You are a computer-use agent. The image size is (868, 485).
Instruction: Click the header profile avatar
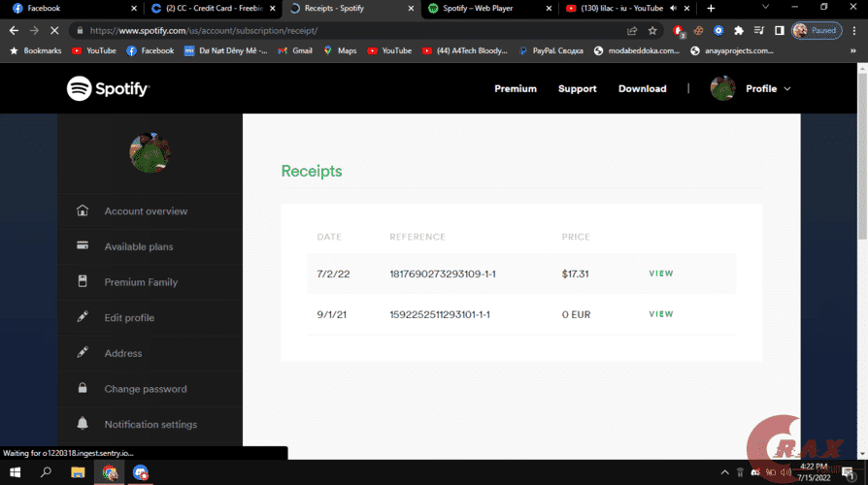722,88
